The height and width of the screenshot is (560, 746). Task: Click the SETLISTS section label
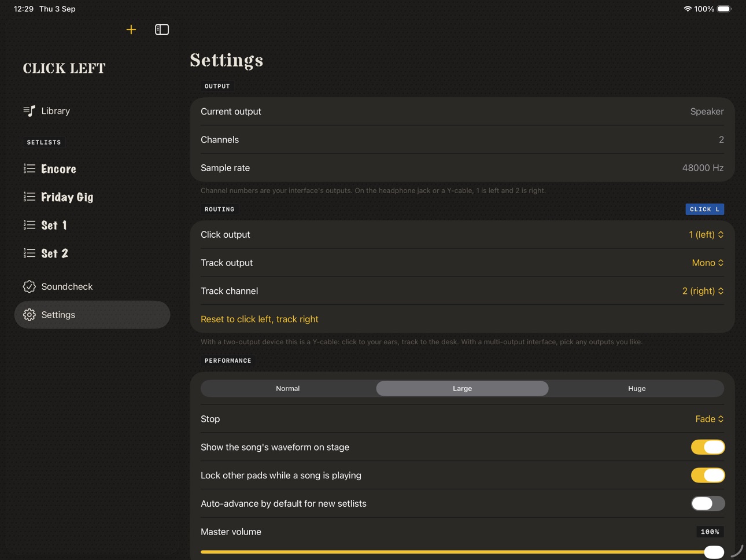[x=44, y=142]
